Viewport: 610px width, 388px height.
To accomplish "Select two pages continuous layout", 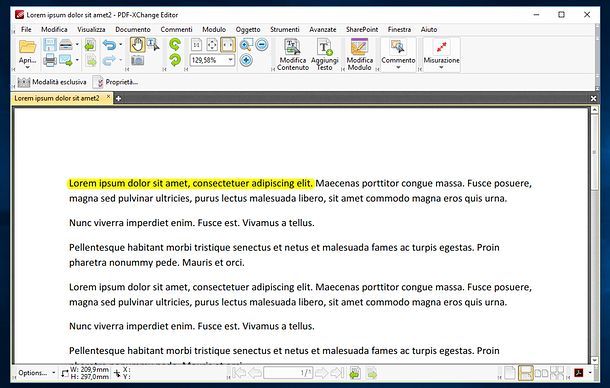I will (556, 373).
